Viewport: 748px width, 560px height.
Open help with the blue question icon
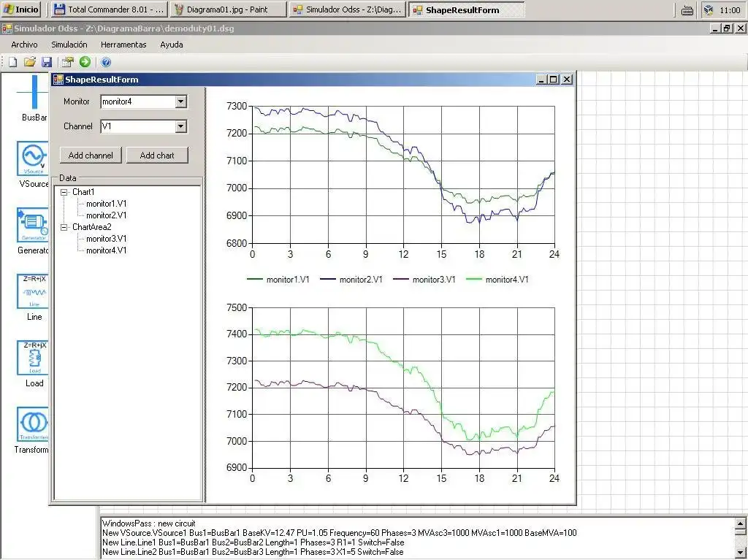click(106, 62)
